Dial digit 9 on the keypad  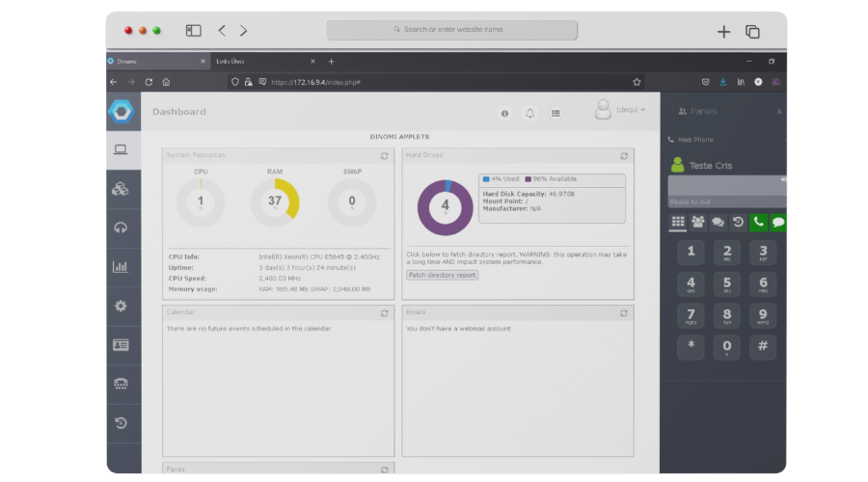pyautogui.click(x=763, y=315)
